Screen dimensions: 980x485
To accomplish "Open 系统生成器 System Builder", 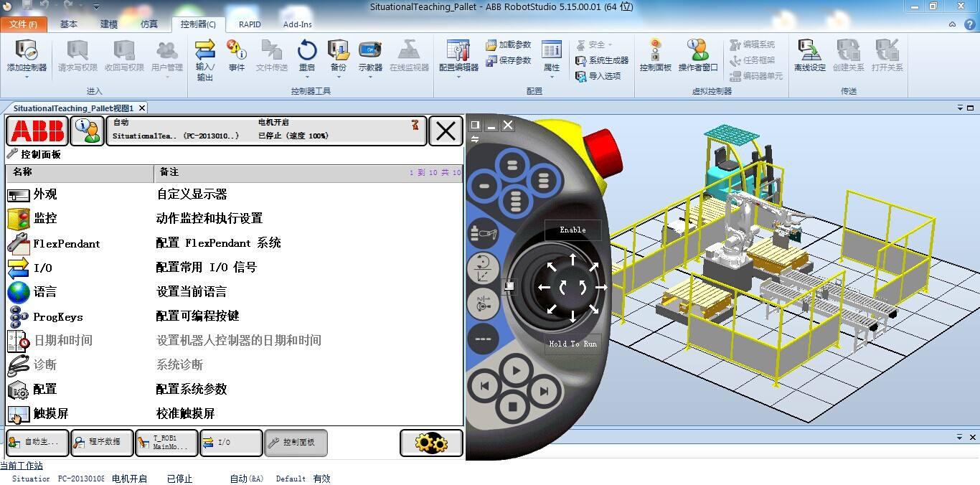I will coord(602,60).
